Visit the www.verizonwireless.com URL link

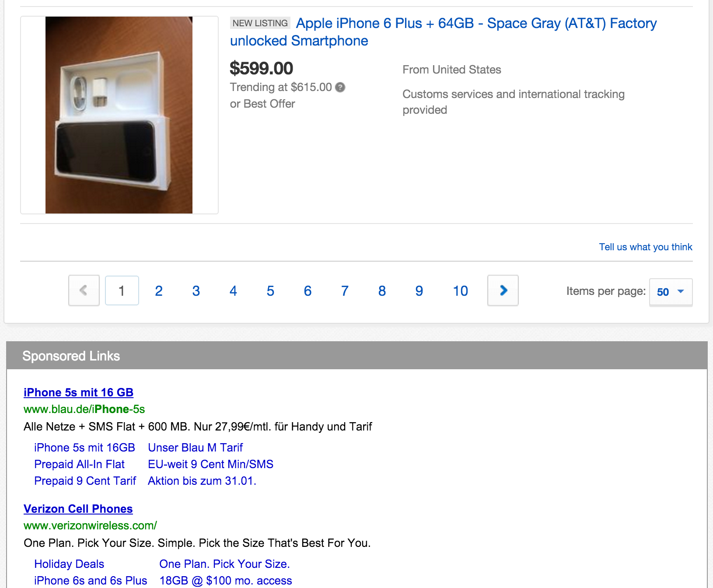(90, 525)
